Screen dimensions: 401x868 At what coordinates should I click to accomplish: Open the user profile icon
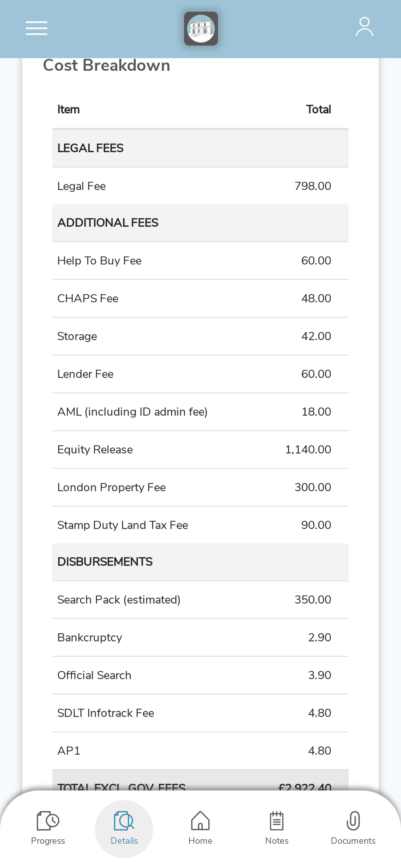pos(365,27)
